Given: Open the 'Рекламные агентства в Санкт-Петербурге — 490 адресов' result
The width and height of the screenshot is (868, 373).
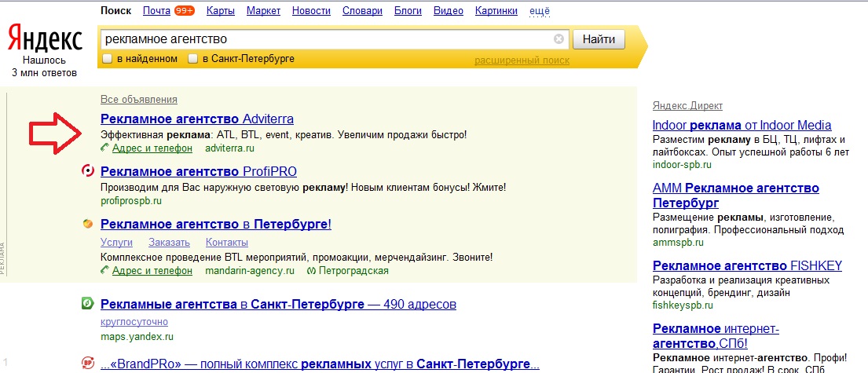Looking at the screenshot, I should [x=278, y=304].
